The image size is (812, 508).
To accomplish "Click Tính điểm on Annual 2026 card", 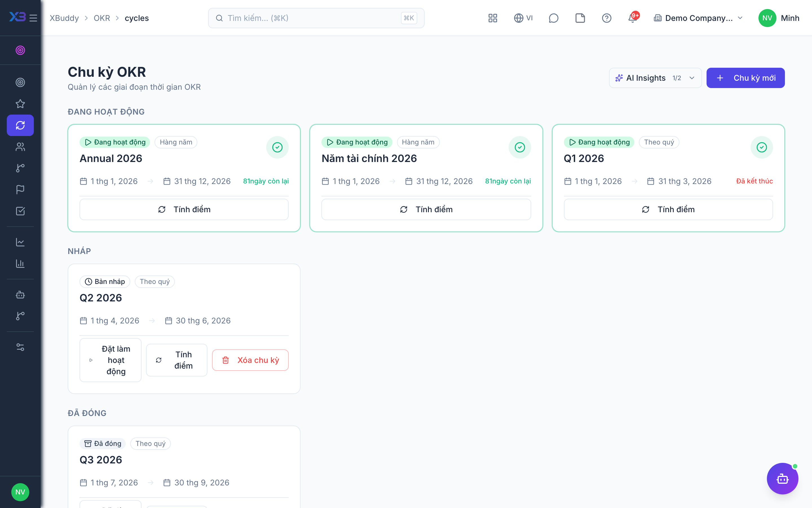I will coord(184,209).
